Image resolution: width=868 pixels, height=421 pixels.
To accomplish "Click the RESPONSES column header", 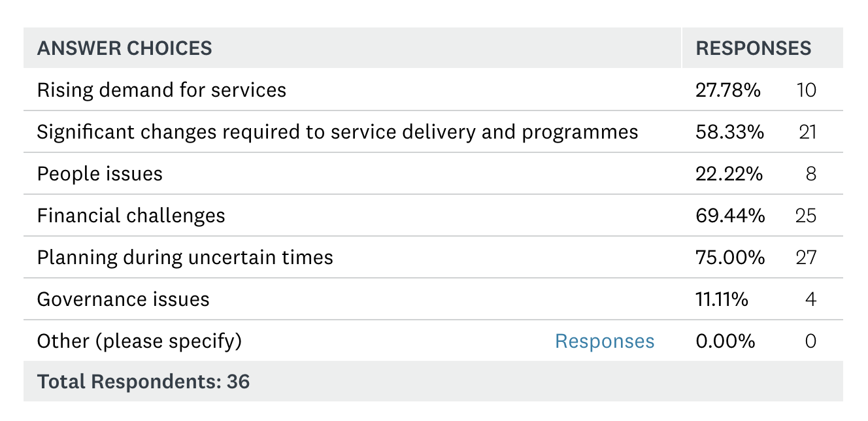I will click(x=754, y=48).
